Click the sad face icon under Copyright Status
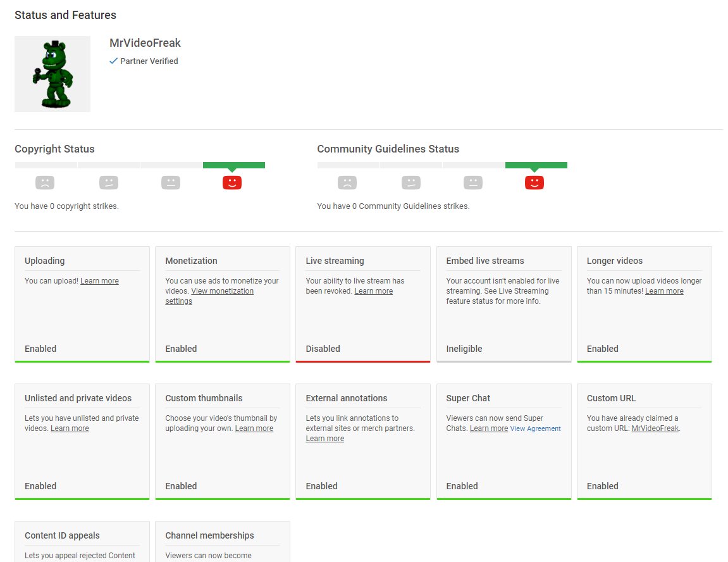 click(x=45, y=182)
